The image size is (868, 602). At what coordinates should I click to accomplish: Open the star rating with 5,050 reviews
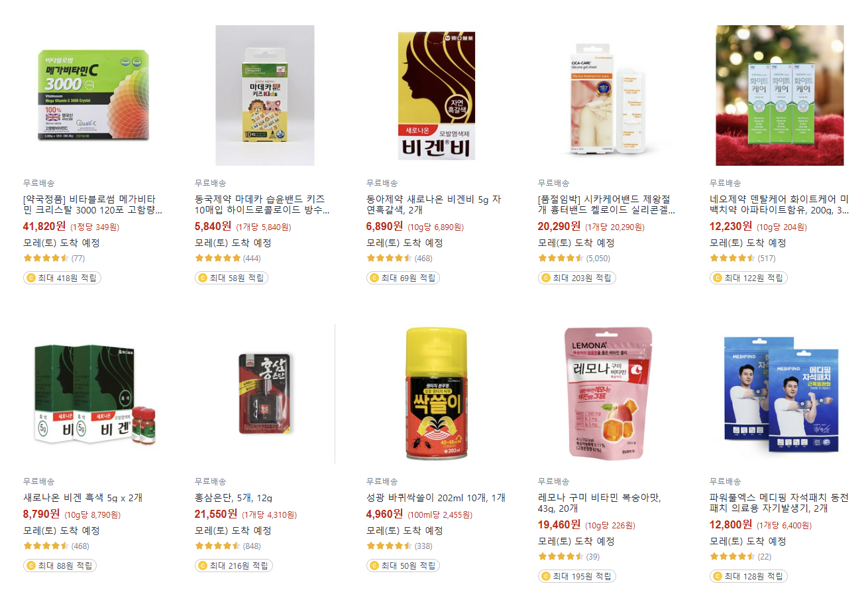pos(574,258)
